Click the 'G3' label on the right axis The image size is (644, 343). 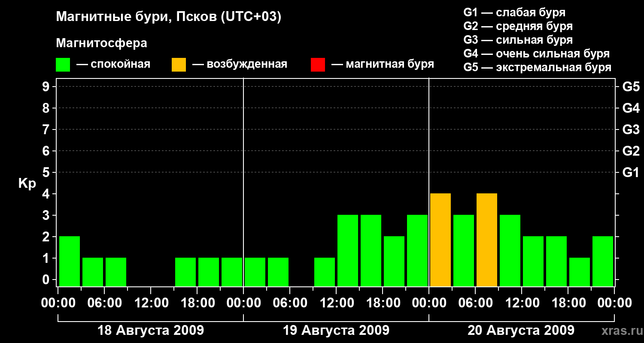point(631,130)
